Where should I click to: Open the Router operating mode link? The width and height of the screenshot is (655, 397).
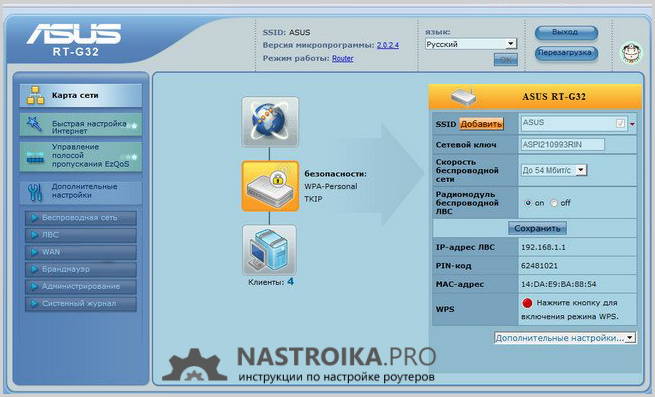pos(343,59)
